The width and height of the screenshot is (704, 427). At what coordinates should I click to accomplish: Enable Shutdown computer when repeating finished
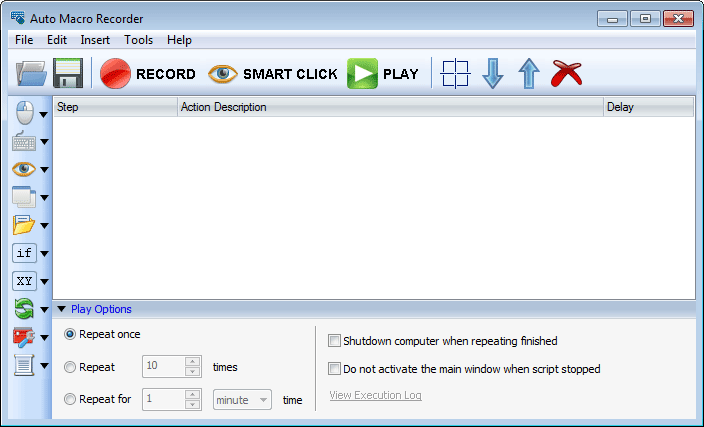(x=334, y=341)
